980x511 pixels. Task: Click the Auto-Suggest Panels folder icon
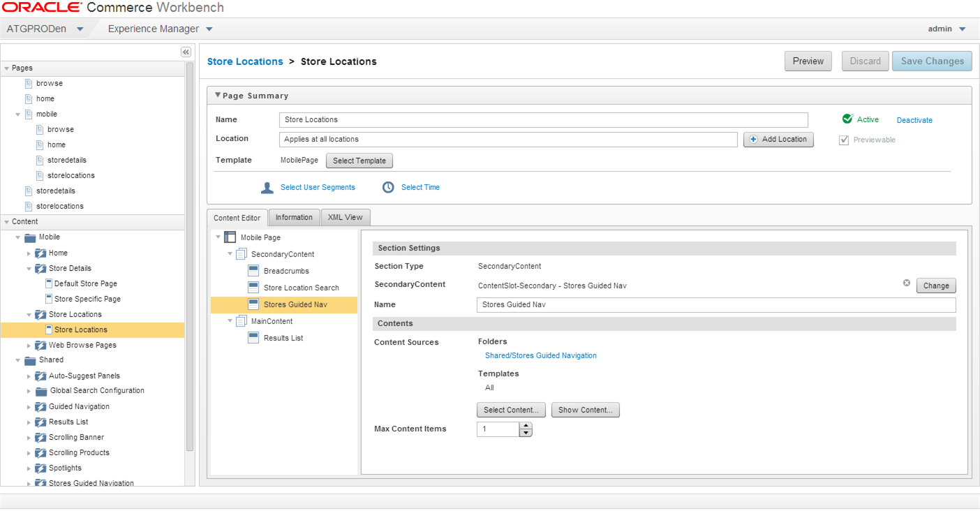tap(40, 376)
